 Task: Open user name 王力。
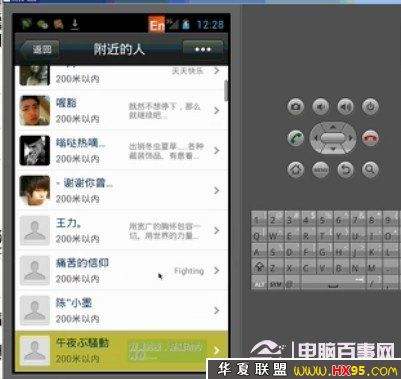[x=68, y=223]
